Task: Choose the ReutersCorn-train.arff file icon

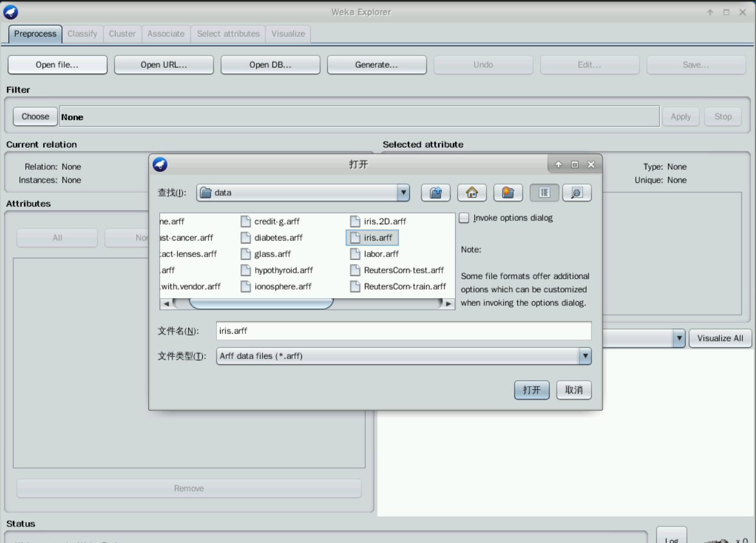Action: click(355, 287)
